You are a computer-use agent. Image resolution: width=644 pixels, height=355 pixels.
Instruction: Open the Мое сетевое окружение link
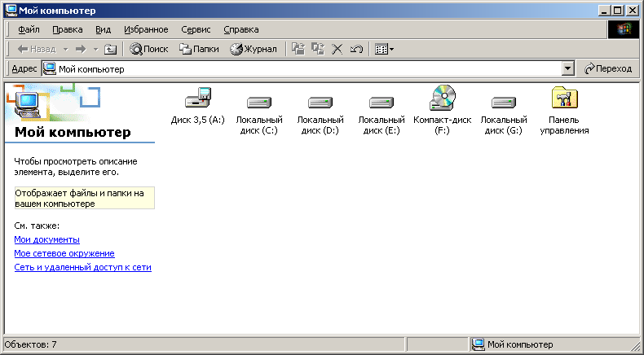click(64, 253)
